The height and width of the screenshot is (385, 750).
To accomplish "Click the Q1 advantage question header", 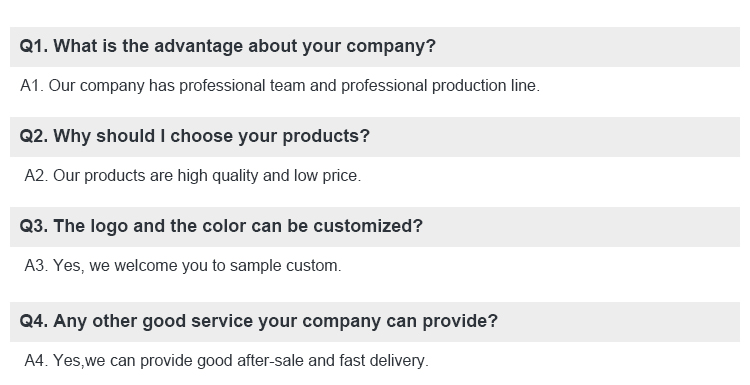I will point(375,47).
